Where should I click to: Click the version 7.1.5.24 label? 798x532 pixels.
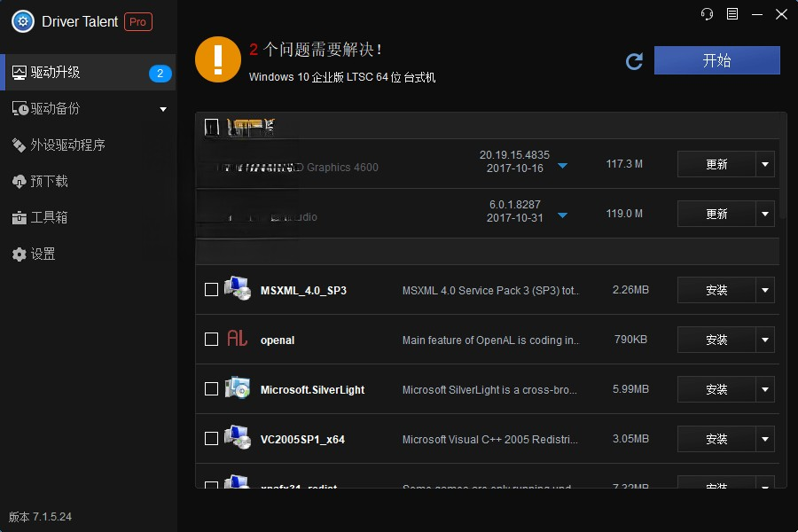click(40, 517)
